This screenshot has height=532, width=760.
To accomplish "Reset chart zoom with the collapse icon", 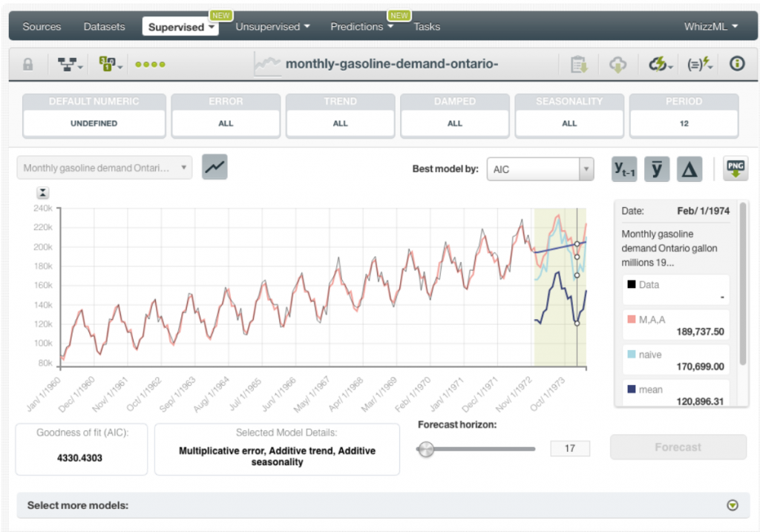I will coord(44,193).
